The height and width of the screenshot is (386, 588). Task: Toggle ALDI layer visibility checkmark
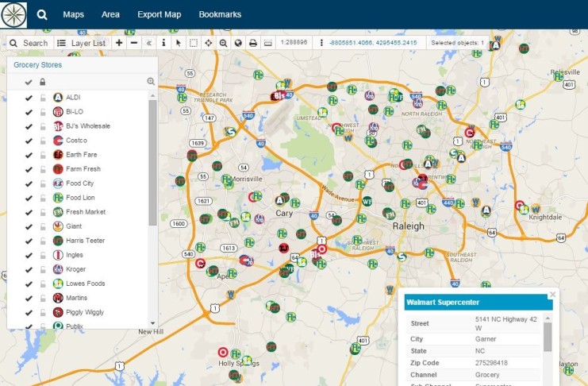click(29, 98)
